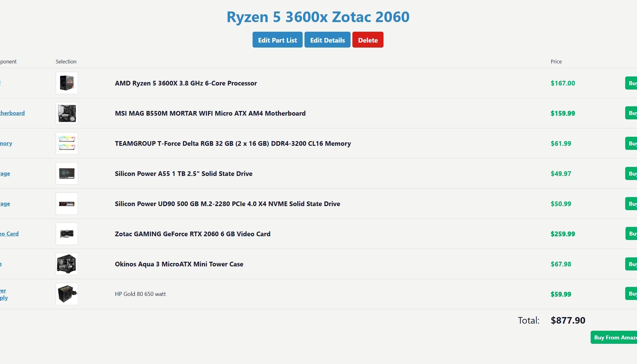
Task: Click the Buy button for Silicon Power UD90
Action: tap(631, 204)
